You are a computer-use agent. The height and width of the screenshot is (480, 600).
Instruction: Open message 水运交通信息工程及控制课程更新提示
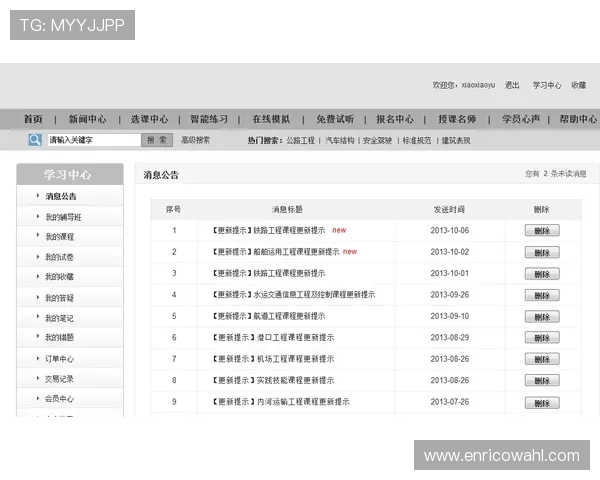point(294,294)
